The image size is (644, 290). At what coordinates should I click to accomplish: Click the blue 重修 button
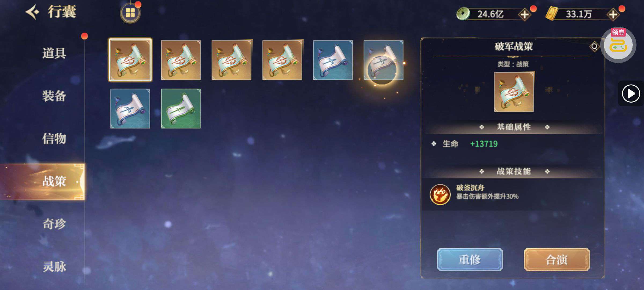pos(470,260)
